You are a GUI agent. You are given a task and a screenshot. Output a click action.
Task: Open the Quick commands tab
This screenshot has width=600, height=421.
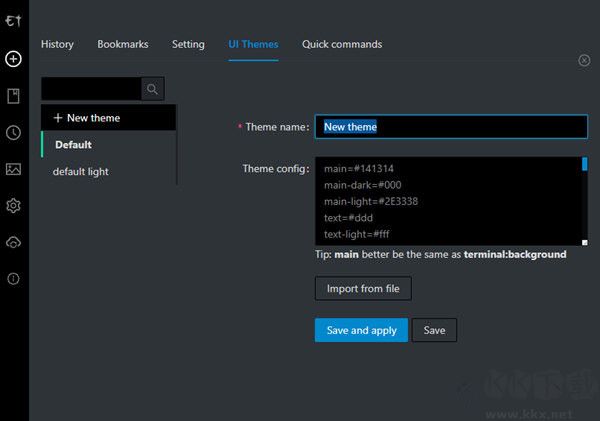click(x=342, y=44)
